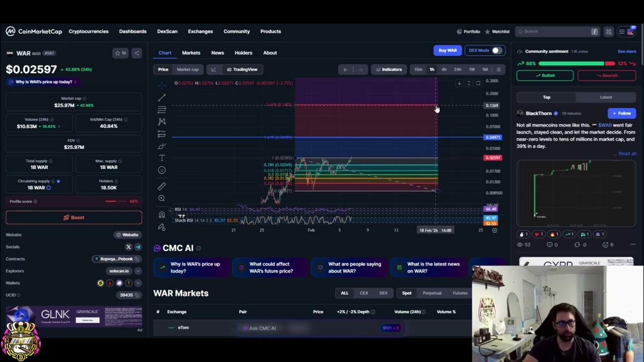Open the About tab

pyautogui.click(x=270, y=53)
